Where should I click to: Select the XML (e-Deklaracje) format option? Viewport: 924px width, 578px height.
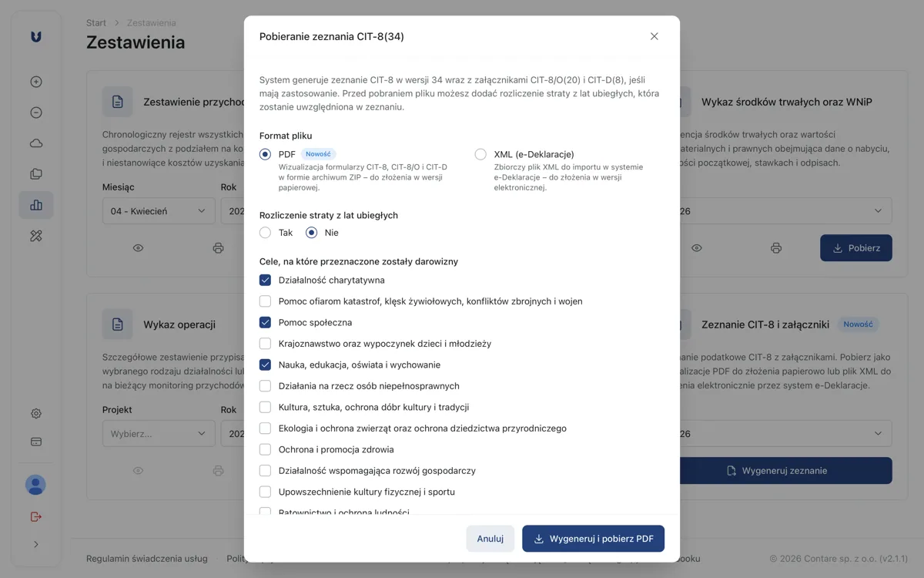pos(480,154)
